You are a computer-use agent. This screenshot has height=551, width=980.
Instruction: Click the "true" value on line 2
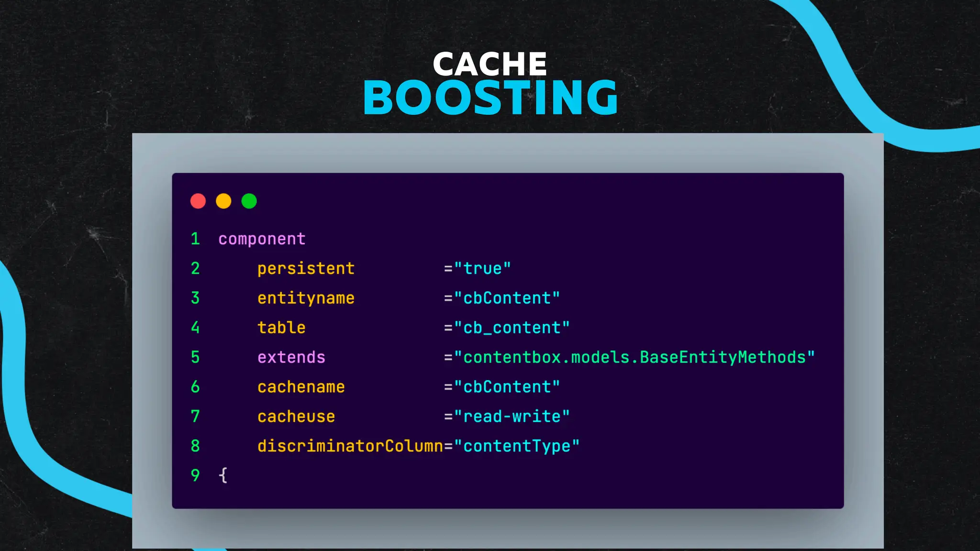click(x=482, y=268)
